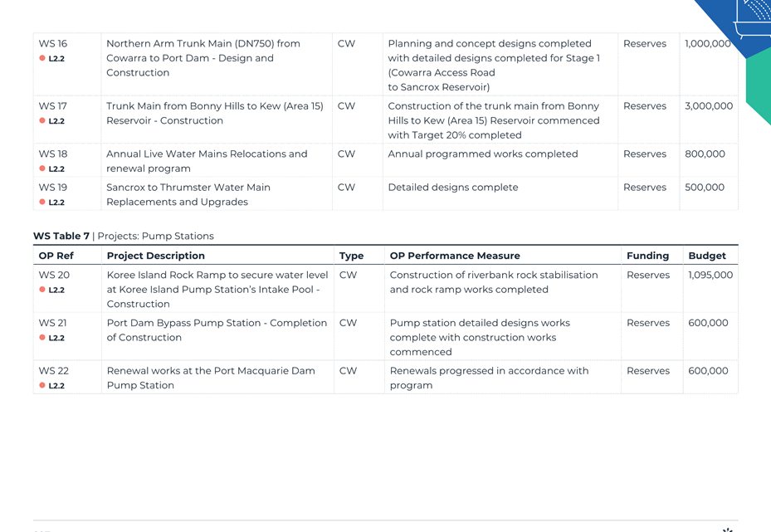The image size is (771, 532).
Task: Click the Northern Arm Trunk Main description
Action: pos(203,58)
